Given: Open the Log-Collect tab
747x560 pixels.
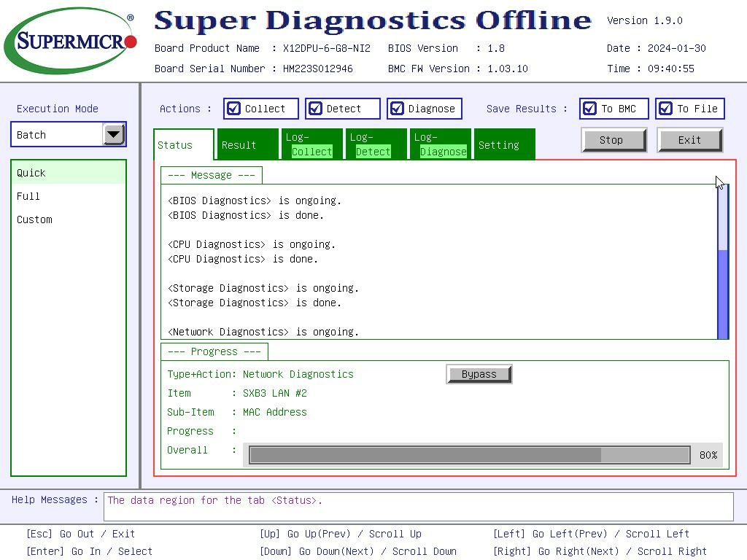Looking at the screenshot, I should click(311, 144).
